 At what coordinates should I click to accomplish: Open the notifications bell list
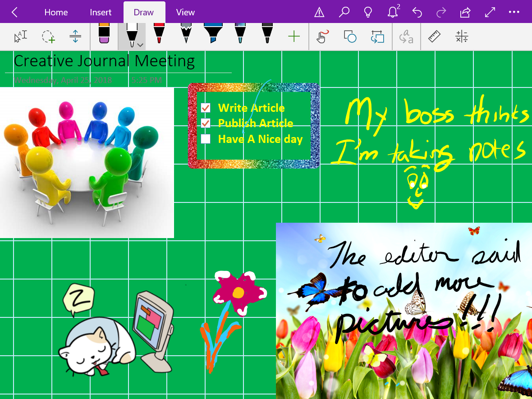393,12
